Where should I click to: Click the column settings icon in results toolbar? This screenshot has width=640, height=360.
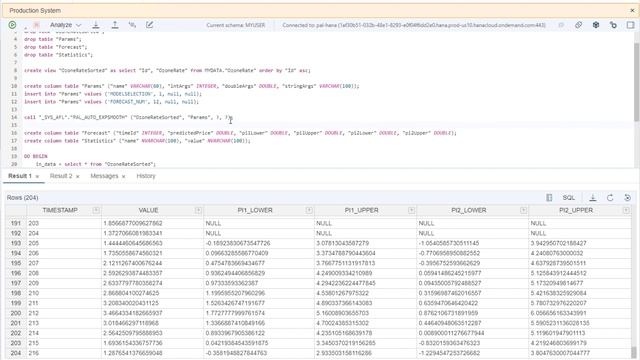tap(549, 198)
